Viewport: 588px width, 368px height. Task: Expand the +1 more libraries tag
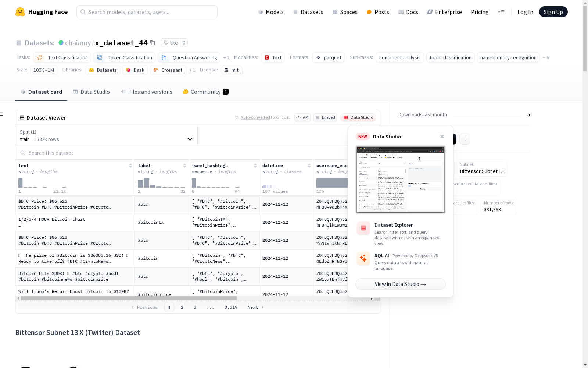192,70
